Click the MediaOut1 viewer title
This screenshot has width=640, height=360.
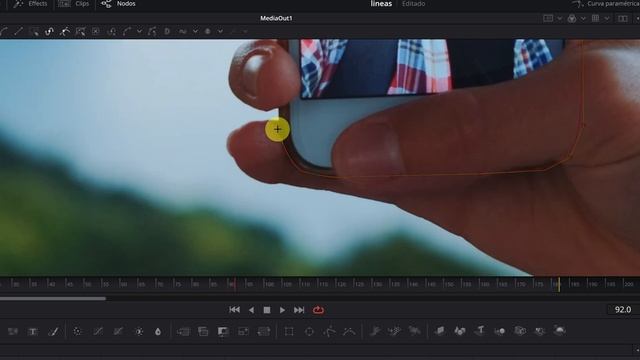click(276, 18)
